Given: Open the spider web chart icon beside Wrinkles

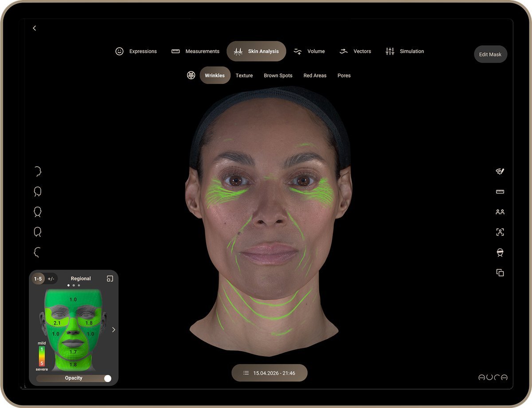Looking at the screenshot, I should pos(191,75).
